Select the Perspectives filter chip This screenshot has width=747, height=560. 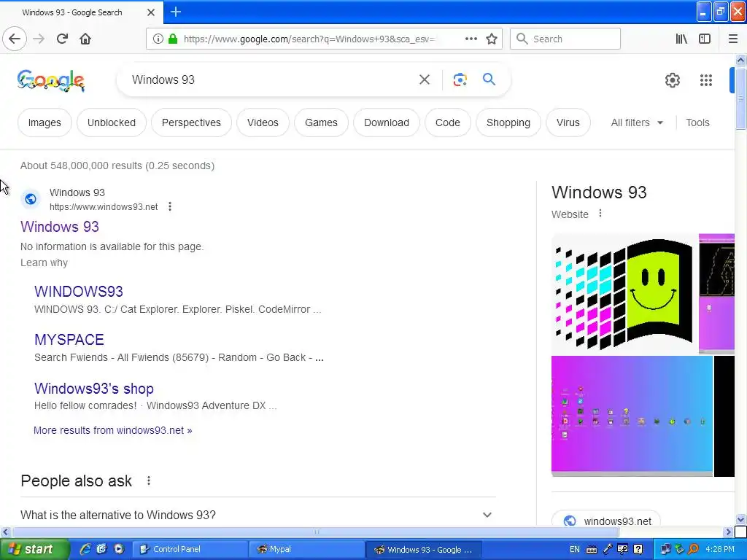point(192,122)
